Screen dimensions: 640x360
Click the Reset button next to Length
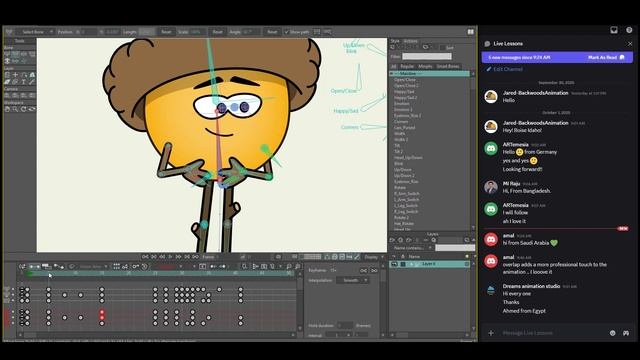[166, 32]
